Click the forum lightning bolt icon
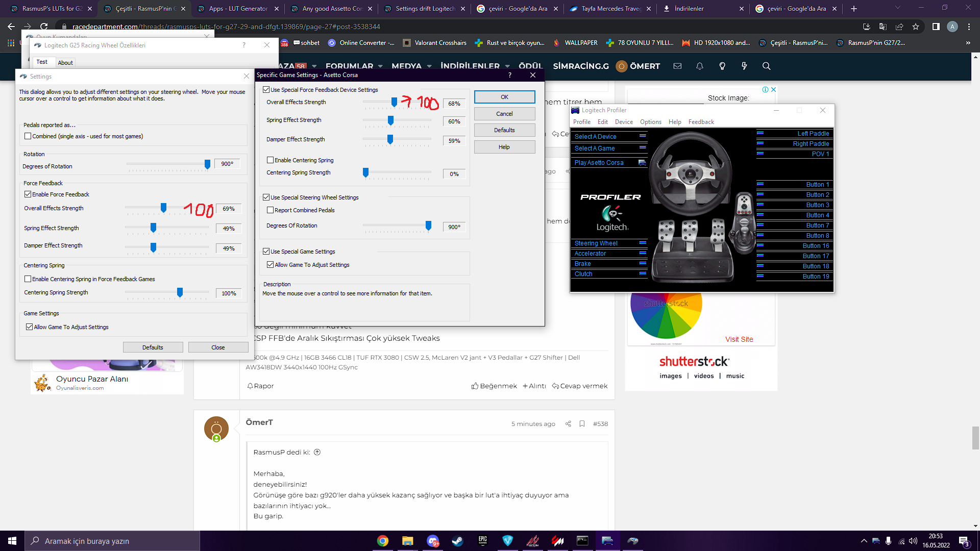 744,66
